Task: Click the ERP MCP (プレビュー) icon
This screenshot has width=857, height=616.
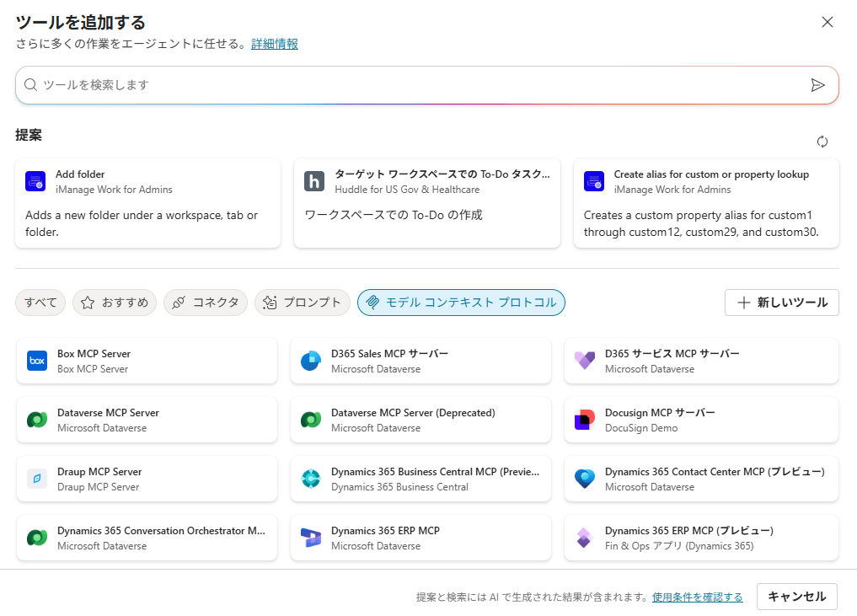Action: point(585,538)
